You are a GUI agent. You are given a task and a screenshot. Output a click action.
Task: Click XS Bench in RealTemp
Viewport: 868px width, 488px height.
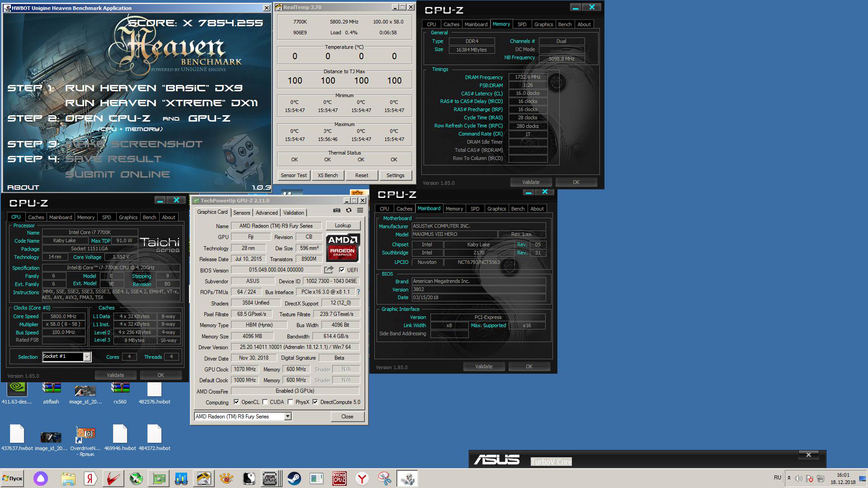(328, 175)
